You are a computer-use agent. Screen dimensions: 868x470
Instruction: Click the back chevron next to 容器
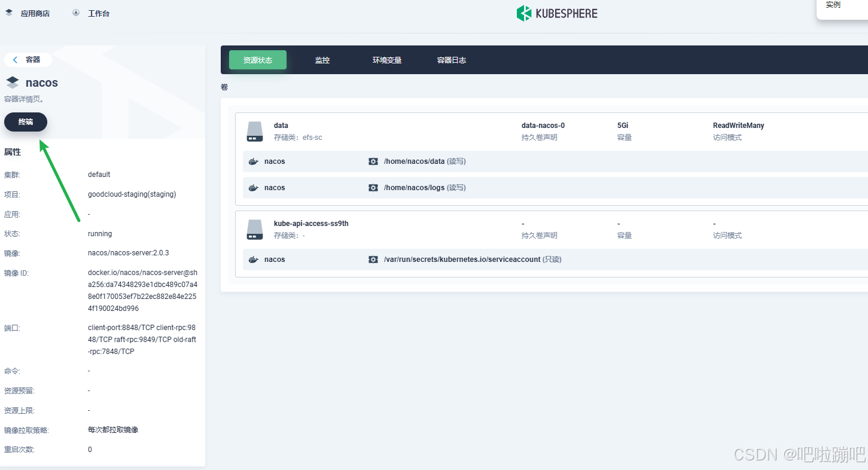pos(15,60)
